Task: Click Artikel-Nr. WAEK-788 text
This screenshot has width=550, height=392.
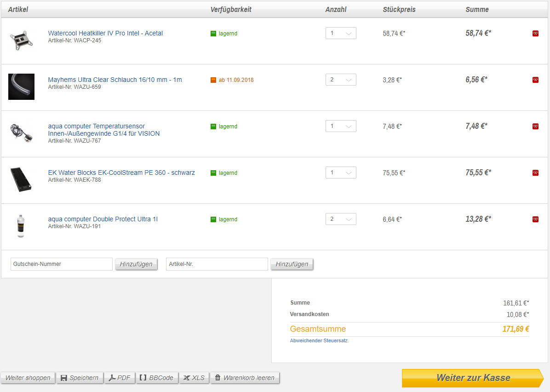Action: pyautogui.click(x=74, y=180)
